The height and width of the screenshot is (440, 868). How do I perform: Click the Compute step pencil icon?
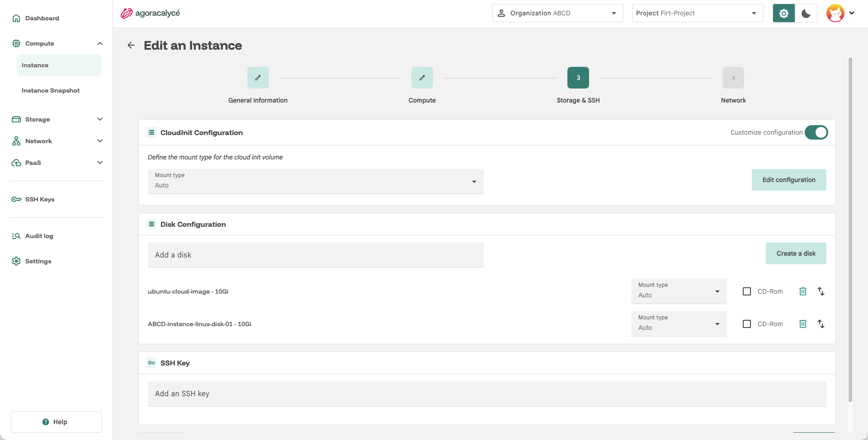click(422, 78)
